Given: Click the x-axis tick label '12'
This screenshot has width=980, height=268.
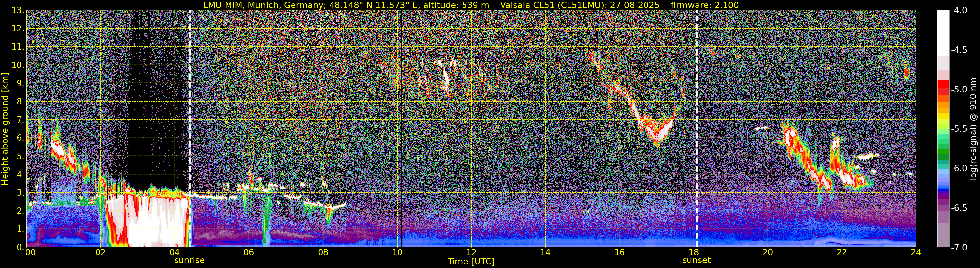Looking at the screenshot, I should 471,252.
